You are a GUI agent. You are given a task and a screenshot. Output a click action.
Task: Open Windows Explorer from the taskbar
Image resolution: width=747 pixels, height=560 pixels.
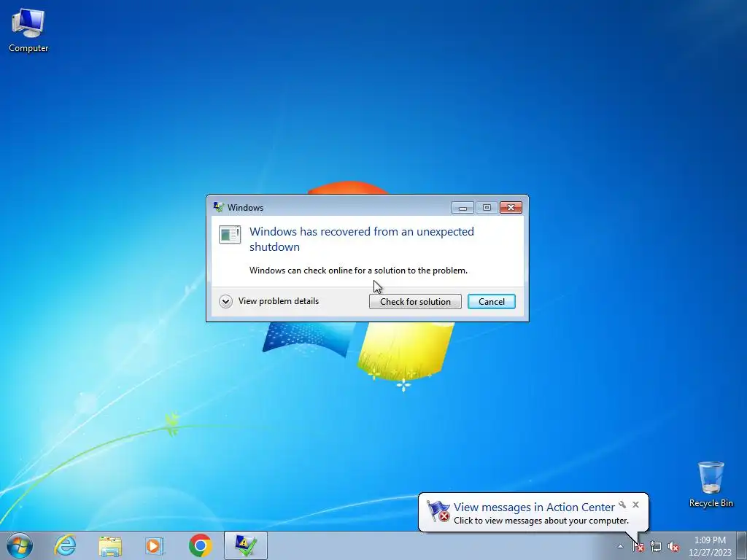point(110,545)
